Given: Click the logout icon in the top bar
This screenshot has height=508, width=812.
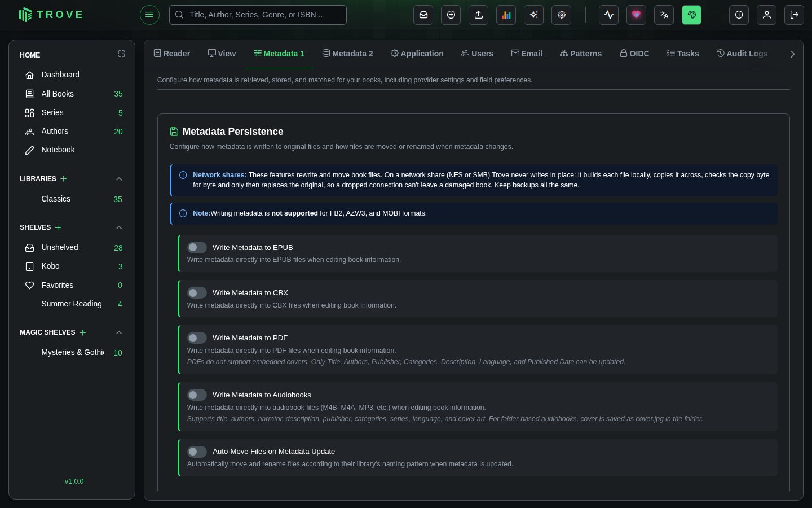Looking at the screenshot, I should tap(795, 15).
